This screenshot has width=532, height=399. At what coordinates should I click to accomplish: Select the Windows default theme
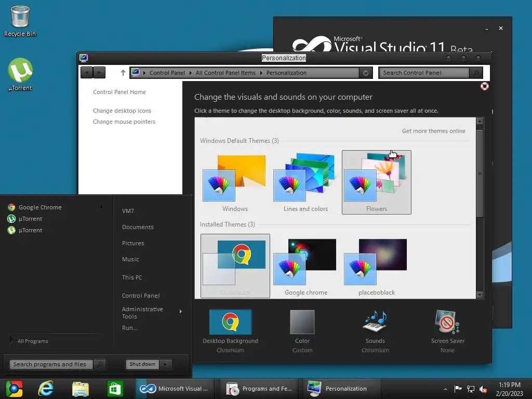[235, 182]
